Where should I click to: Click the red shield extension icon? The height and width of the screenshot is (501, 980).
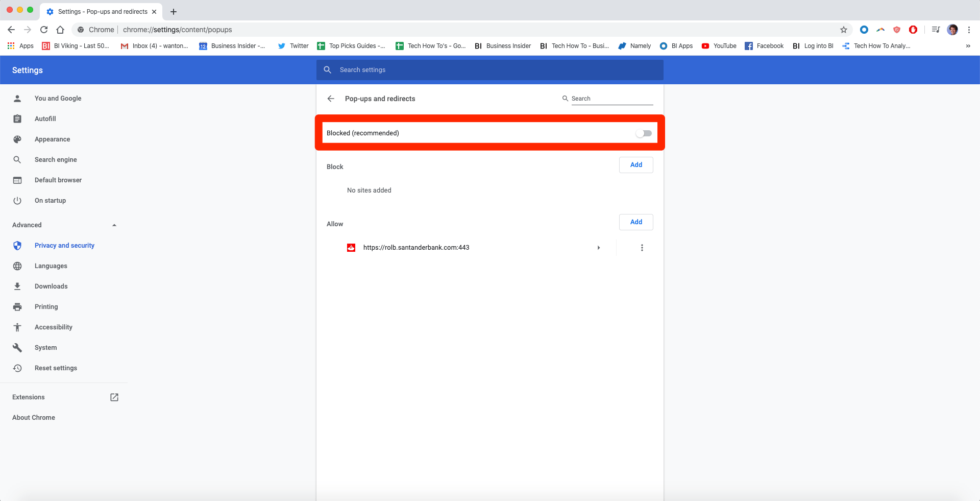point(897,30)
